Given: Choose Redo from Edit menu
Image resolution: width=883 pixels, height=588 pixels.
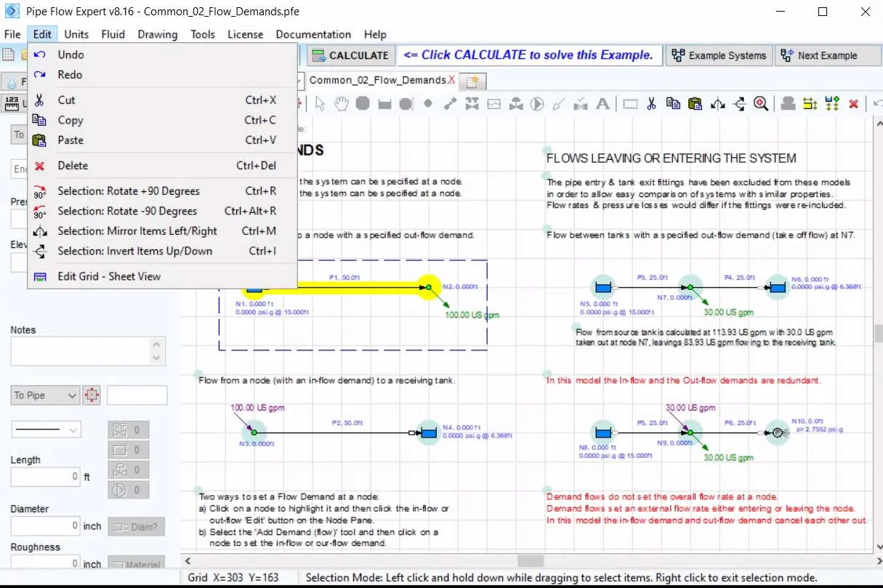Looking at the screenshot, I should tap(161, 75).
